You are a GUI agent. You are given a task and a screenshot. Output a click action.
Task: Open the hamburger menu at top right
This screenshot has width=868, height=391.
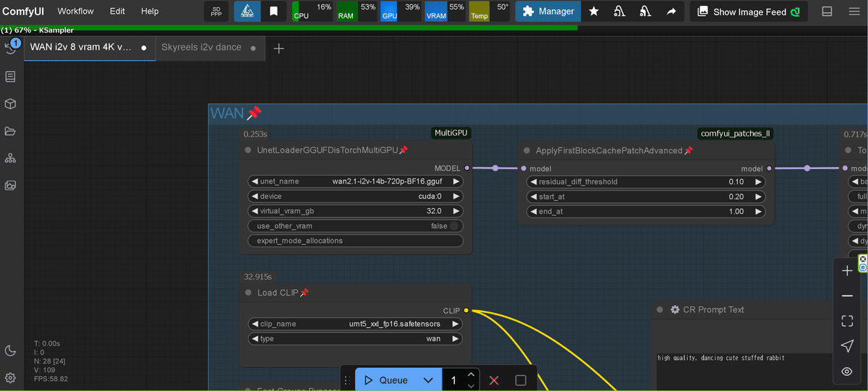click(x=854, y=12)
